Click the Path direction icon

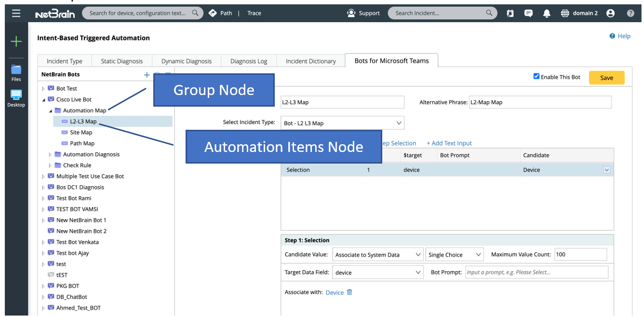click(x=213, y=13)
